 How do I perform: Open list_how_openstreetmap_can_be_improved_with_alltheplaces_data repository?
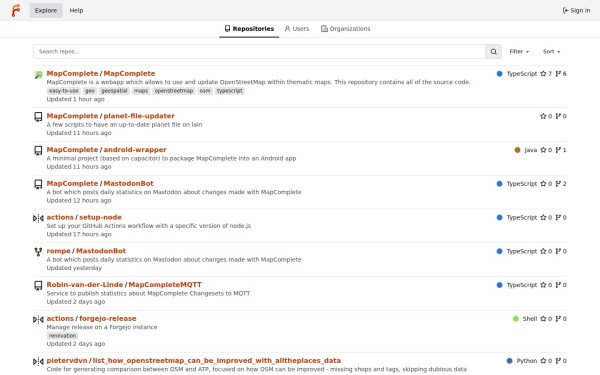[x=217, y=360]
